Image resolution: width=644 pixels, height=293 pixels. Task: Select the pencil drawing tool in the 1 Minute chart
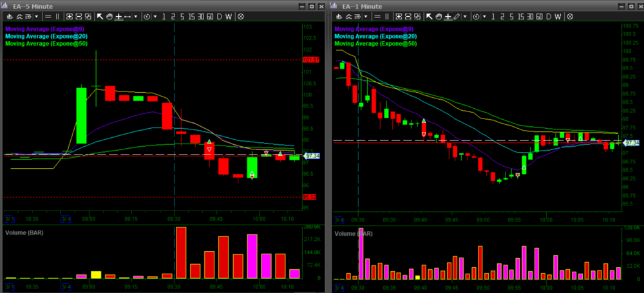[456, 16]
